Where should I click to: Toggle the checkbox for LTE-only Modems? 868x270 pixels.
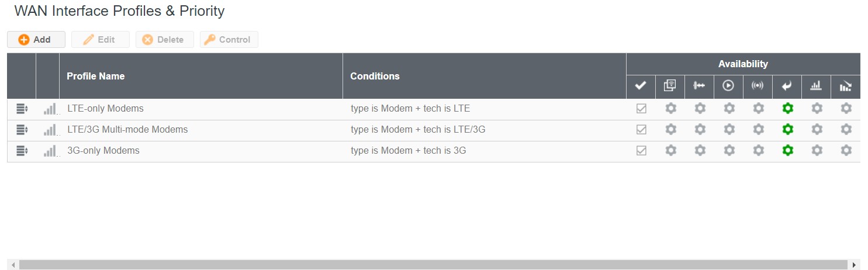click(x=641, y=109)
